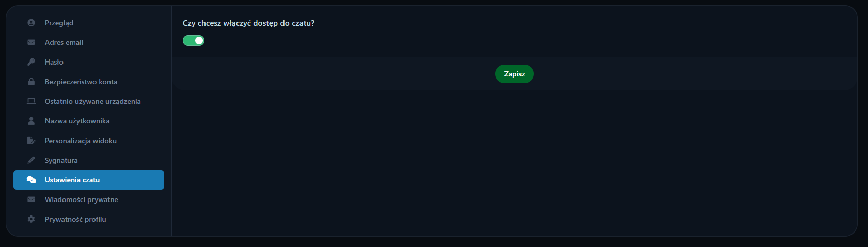Click the key icon next to Hasło
Viewport: 868px width, 247px height.
[31, 62]
